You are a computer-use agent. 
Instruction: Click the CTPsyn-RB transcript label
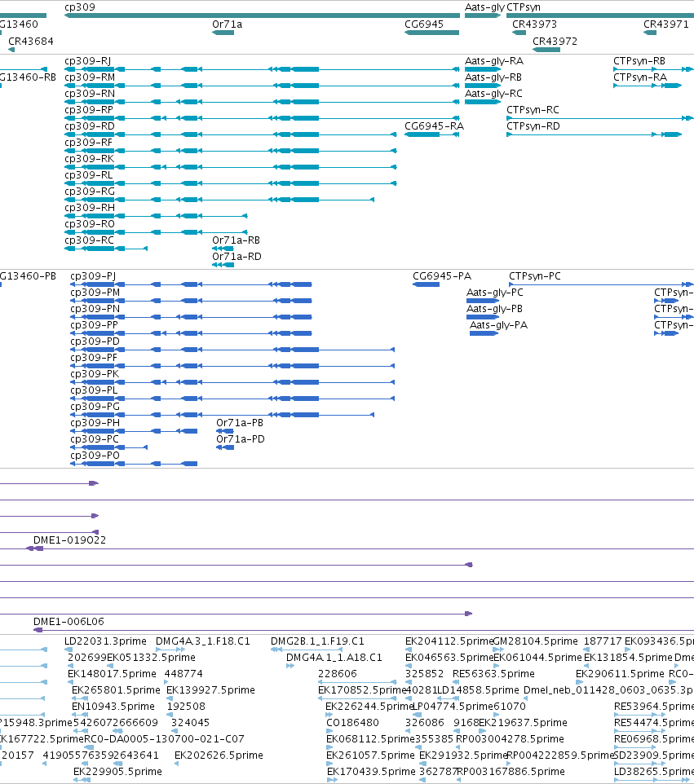coord(639,61)
